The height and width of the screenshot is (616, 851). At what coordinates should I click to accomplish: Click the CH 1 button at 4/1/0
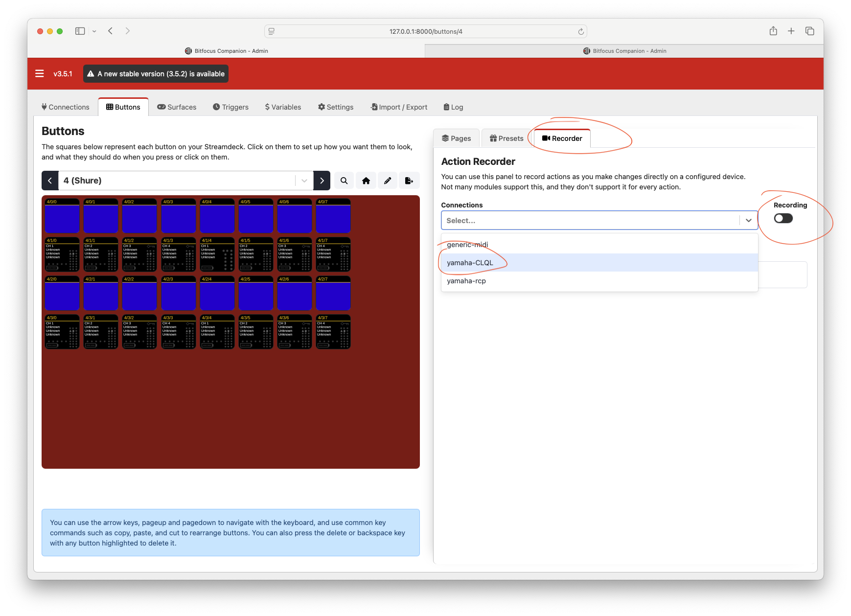[x=62, y=254]
